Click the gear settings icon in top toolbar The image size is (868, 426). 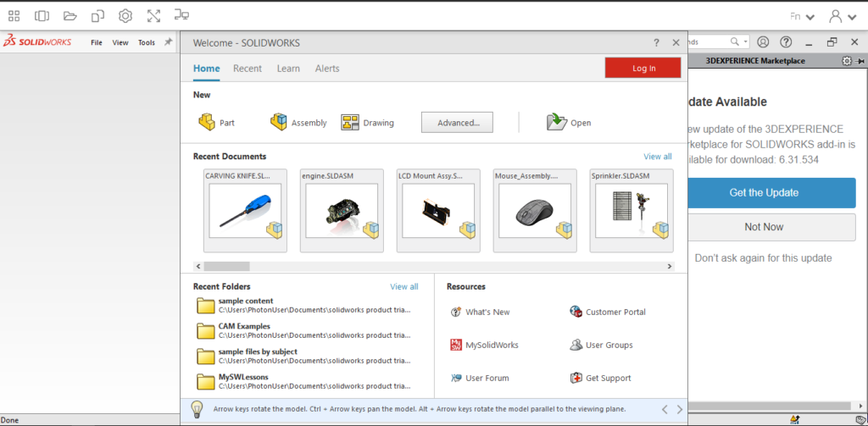click(125, 16)
